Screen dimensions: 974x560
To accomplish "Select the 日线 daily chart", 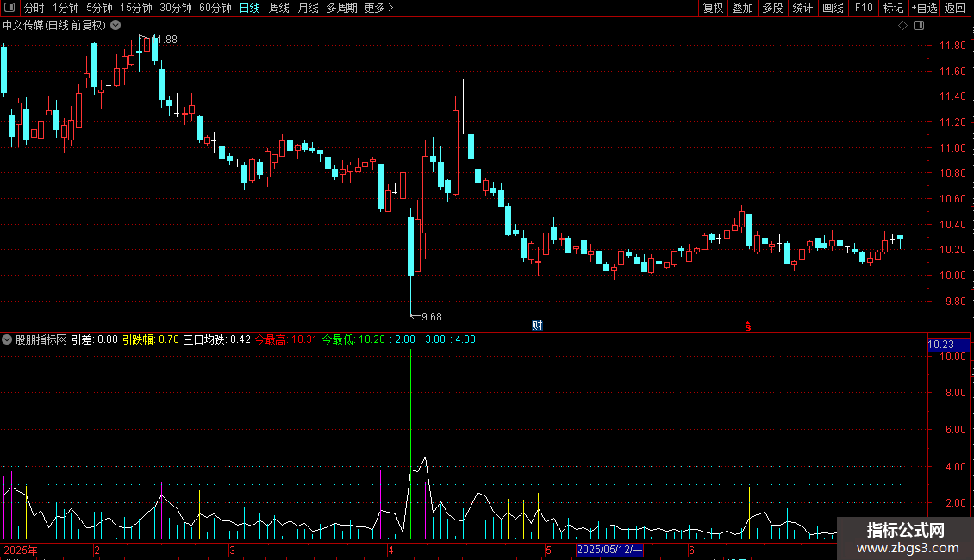I will (x=250, y=8).
